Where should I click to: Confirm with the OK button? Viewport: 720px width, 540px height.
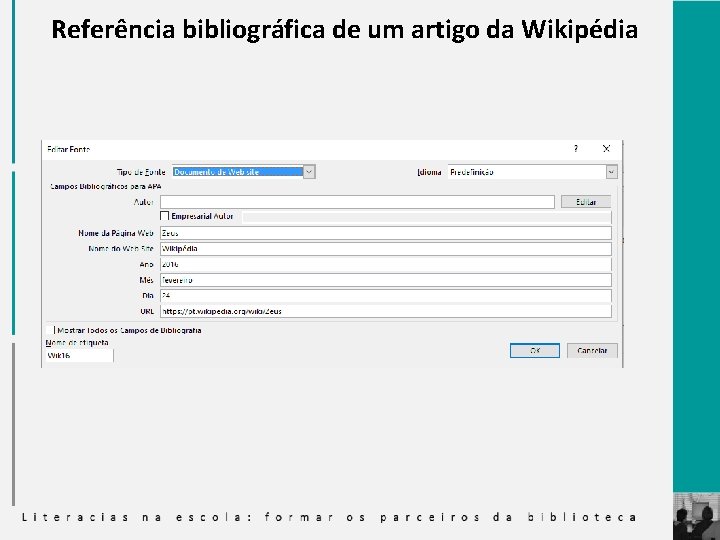coord(534,350)
